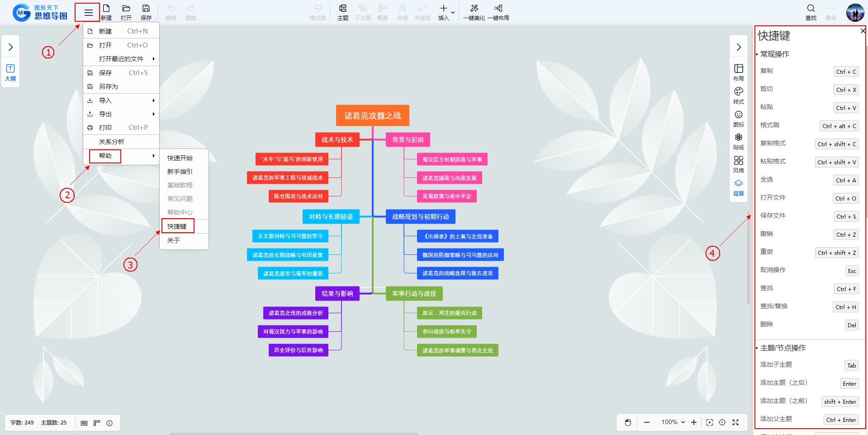Choose 另存为 from the file menu
Viewport: 868px width, 435px height.
[x=109, y=86]
